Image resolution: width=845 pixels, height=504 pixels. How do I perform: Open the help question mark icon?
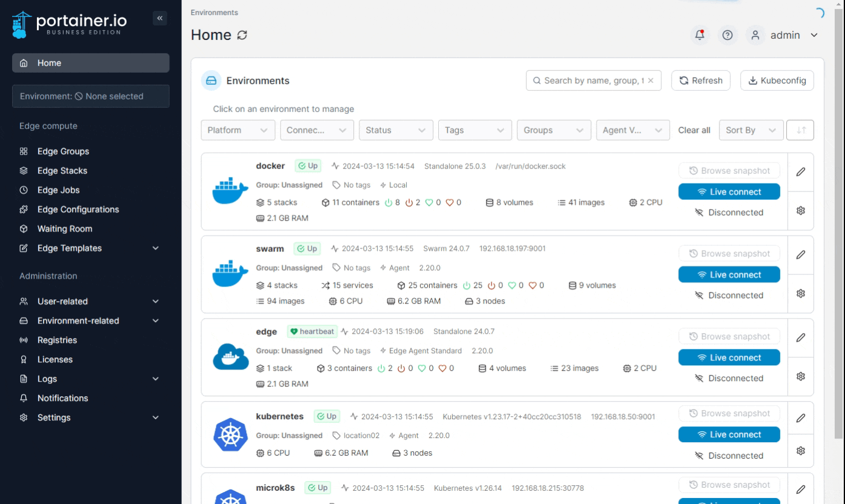[x=728, y=35]
